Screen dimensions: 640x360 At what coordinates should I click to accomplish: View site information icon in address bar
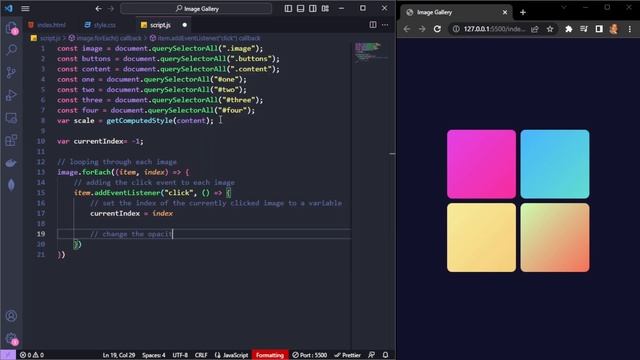[456, 29]
